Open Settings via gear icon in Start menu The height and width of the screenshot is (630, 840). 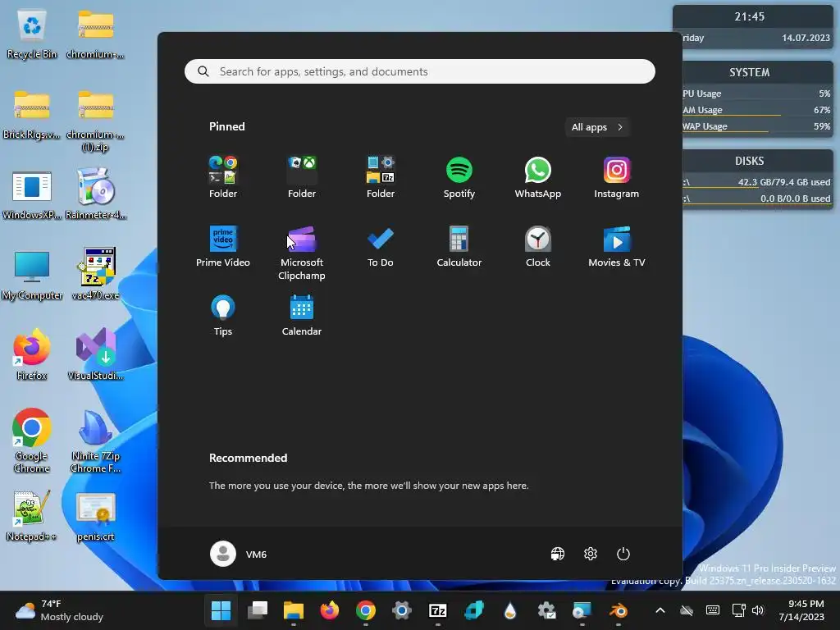click(591, 554)
